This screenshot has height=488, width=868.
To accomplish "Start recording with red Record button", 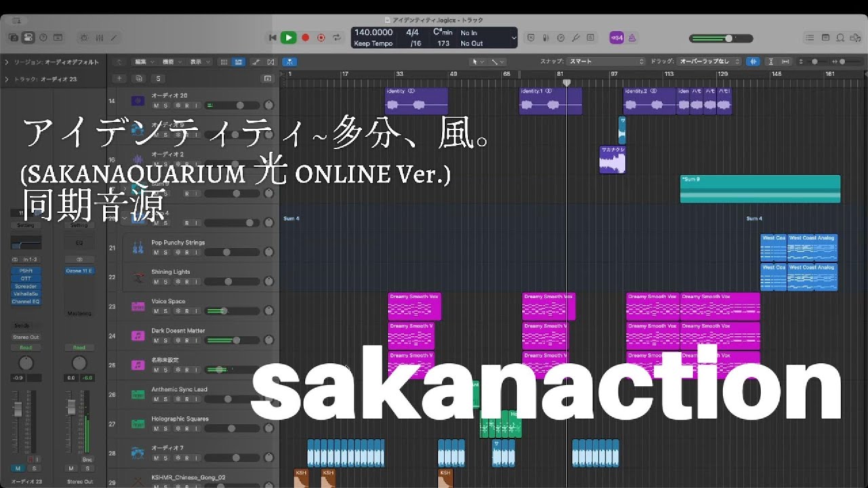I will 305,38.
